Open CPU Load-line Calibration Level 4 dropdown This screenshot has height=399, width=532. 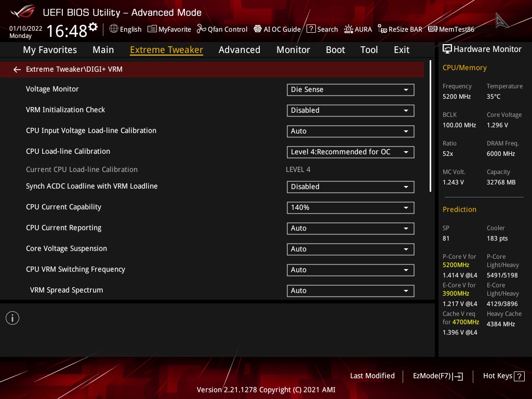[351, 152]
